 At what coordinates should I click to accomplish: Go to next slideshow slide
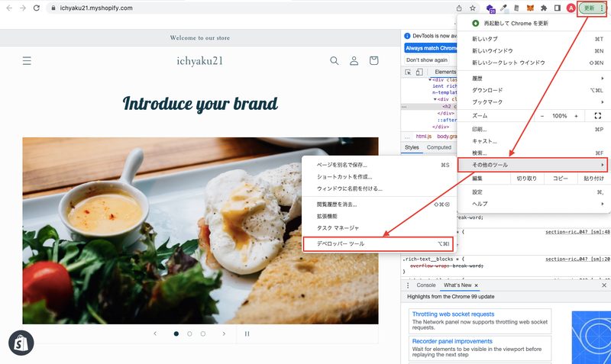[x=224, y=333]
